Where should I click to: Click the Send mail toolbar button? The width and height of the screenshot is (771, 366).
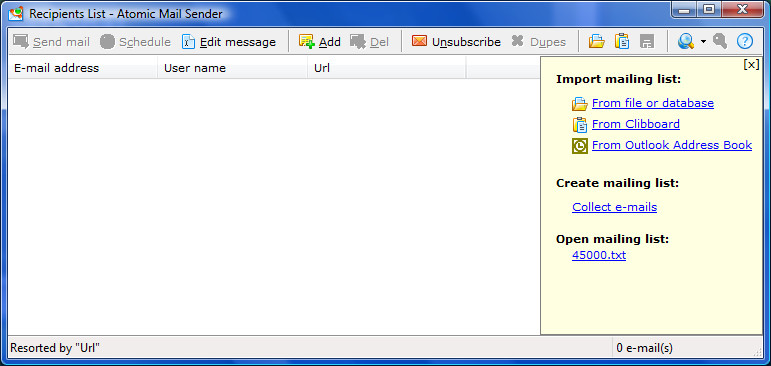(52, 42)
